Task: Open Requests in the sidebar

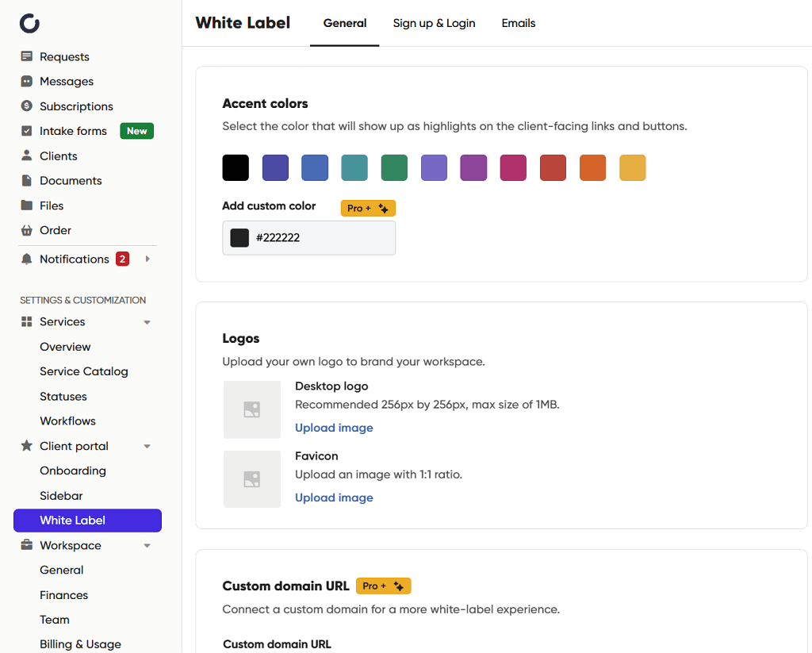Action: click(x=64, y=56)
